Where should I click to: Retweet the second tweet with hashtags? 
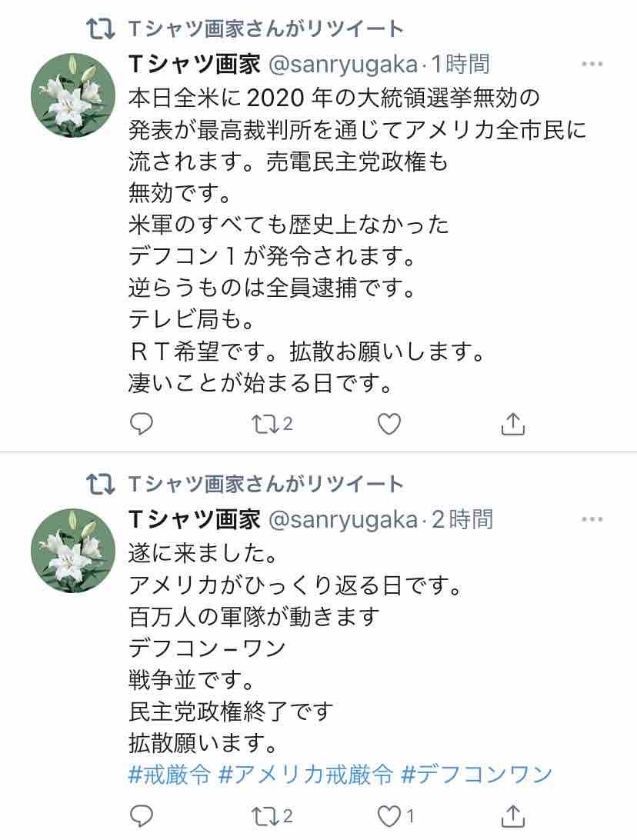click(265, 815)
